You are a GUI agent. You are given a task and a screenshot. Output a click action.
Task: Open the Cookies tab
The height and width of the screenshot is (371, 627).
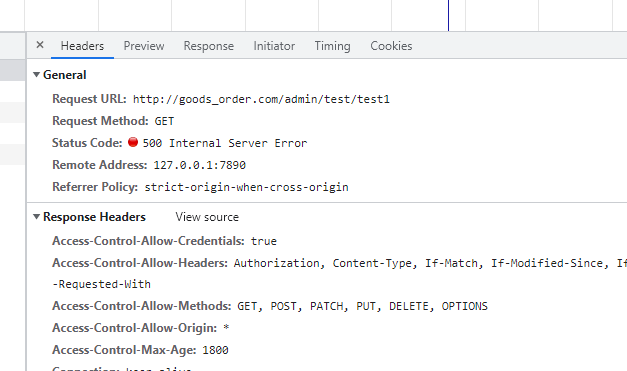[x=391, y=46]
